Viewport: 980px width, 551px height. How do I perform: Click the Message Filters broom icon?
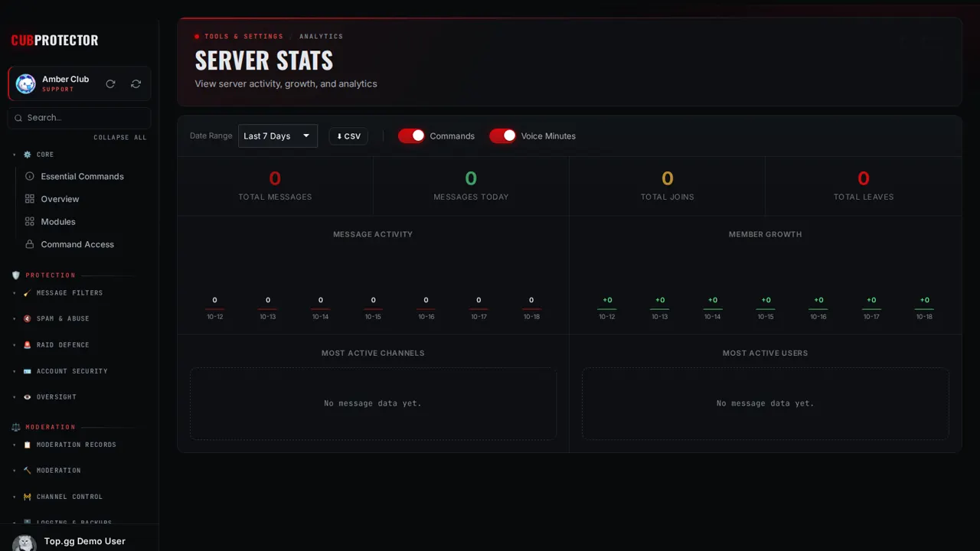coord(28,293)
